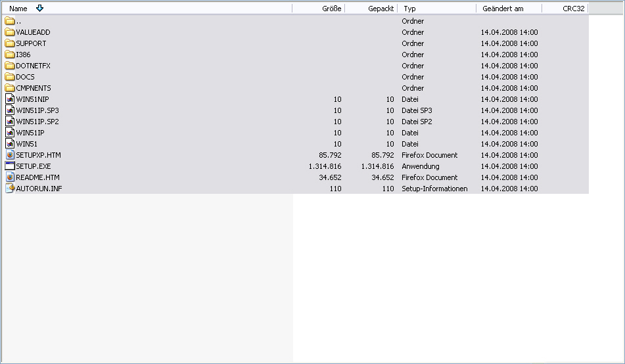Click the WIN51 file icon
This screenshot has width=625, height=364.
(10, 144)
